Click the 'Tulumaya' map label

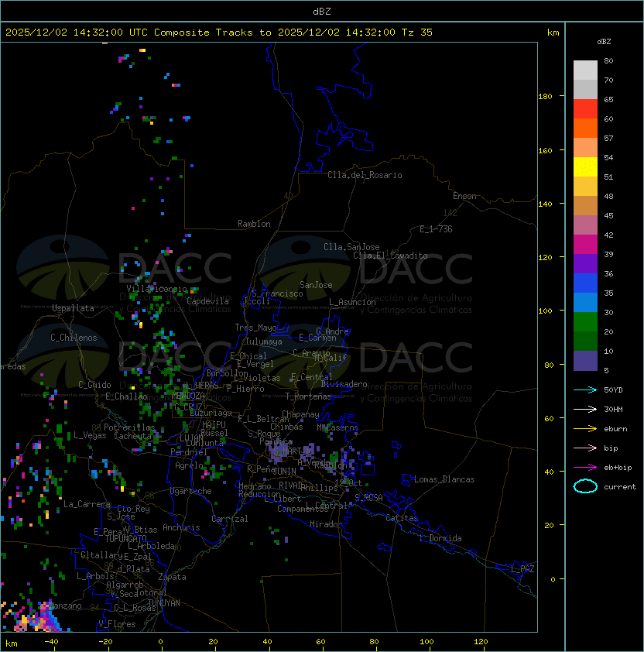coord(264,341)
